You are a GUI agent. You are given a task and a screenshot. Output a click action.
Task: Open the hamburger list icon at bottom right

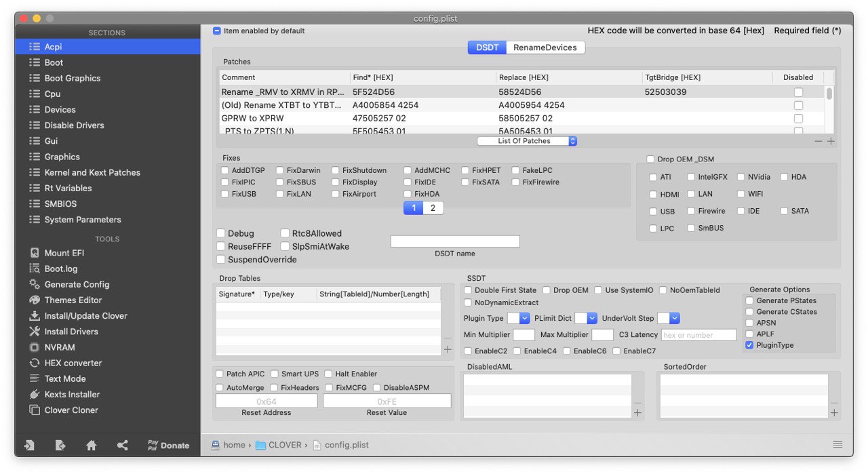(838, 445)
